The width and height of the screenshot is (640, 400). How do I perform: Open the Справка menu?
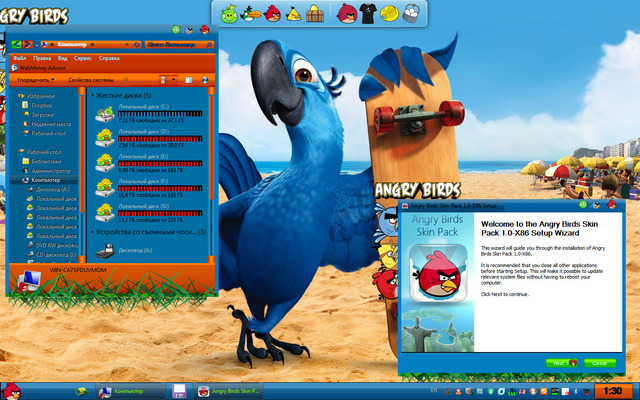(109, 58)
